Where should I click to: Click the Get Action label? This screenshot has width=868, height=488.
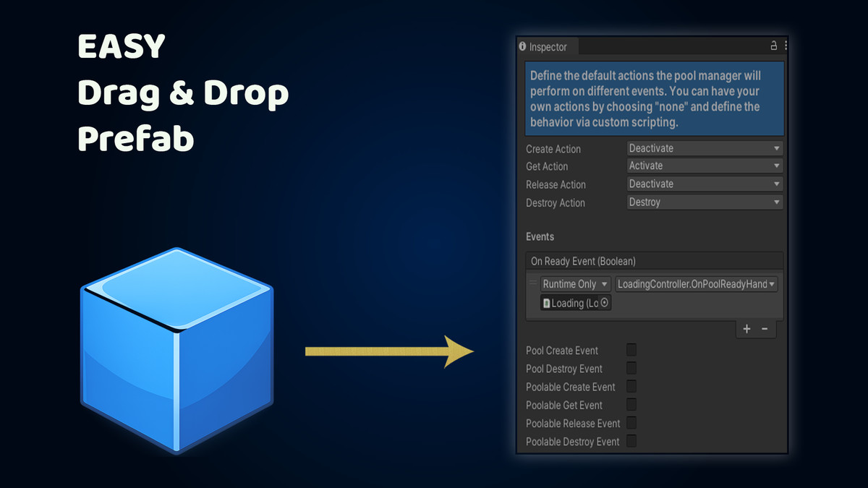tap(547, 166)
